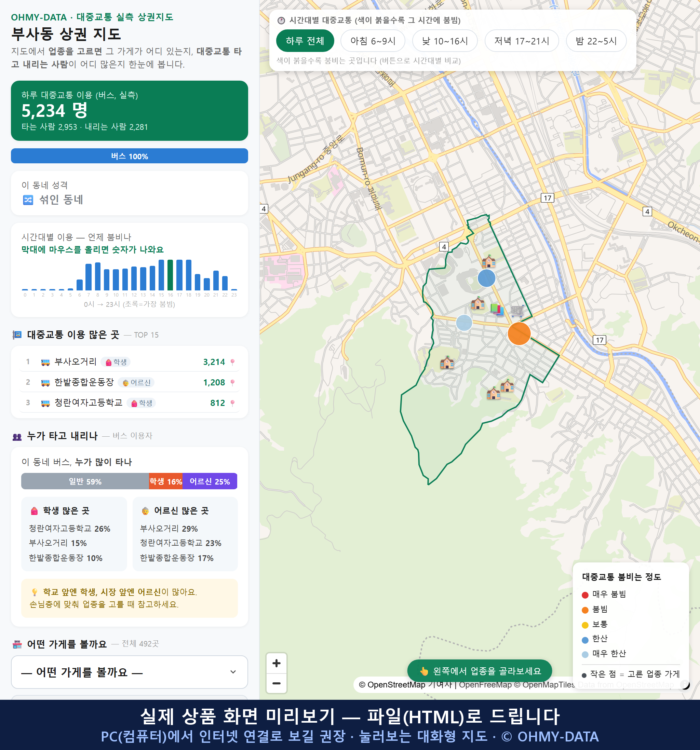Viewport: 700px width, 750px height.
Task: Open the 한밭종합운동장 row in the top list
Action: (x=130, y=382)
